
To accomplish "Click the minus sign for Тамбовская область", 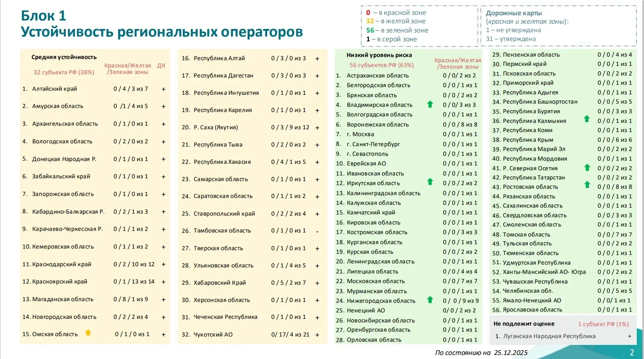I will click(317, 231).
